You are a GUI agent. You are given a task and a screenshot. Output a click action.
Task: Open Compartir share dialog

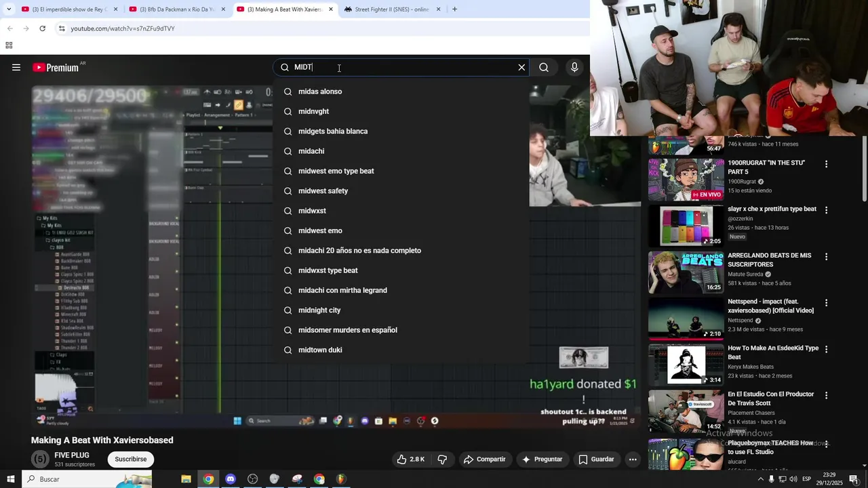click(x=484, y=459)
